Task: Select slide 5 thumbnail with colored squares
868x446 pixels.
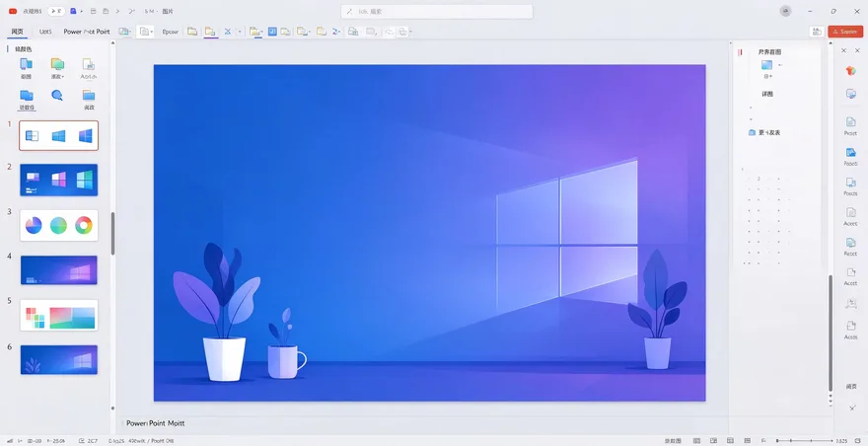Action: [58, 315]
